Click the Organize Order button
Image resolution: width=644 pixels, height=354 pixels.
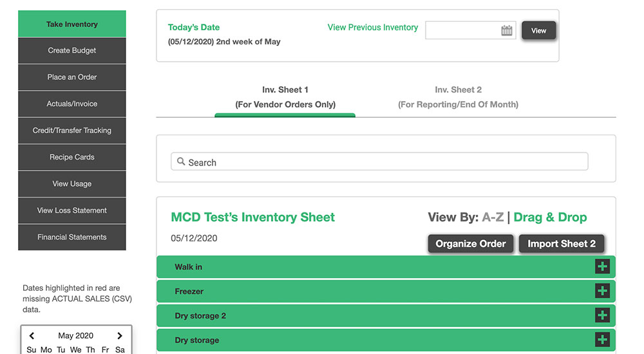(470, 243)
